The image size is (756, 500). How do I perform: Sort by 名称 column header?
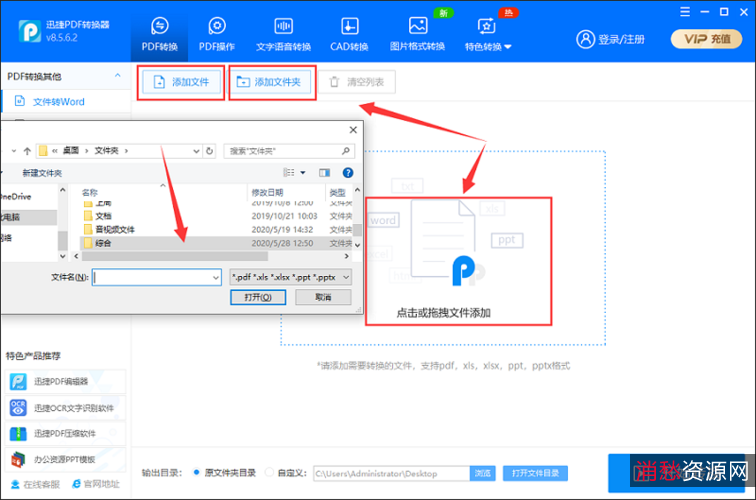[x=90, y=192]
